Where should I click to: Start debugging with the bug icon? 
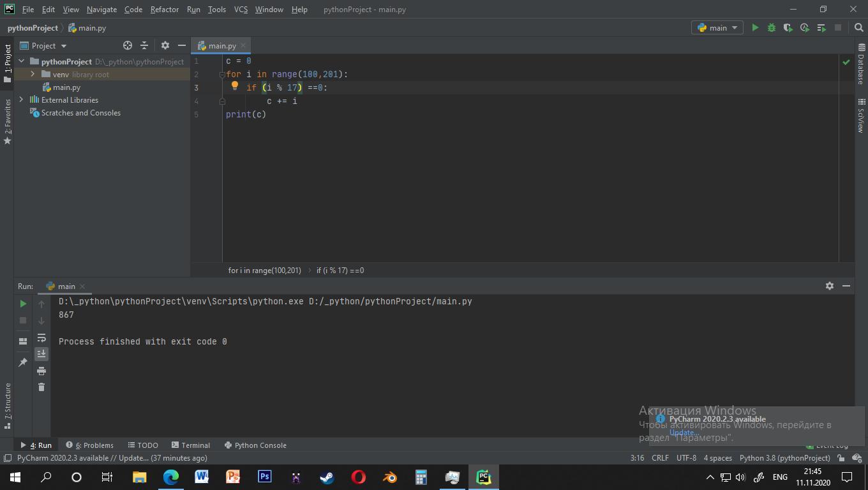click(772, 27)
